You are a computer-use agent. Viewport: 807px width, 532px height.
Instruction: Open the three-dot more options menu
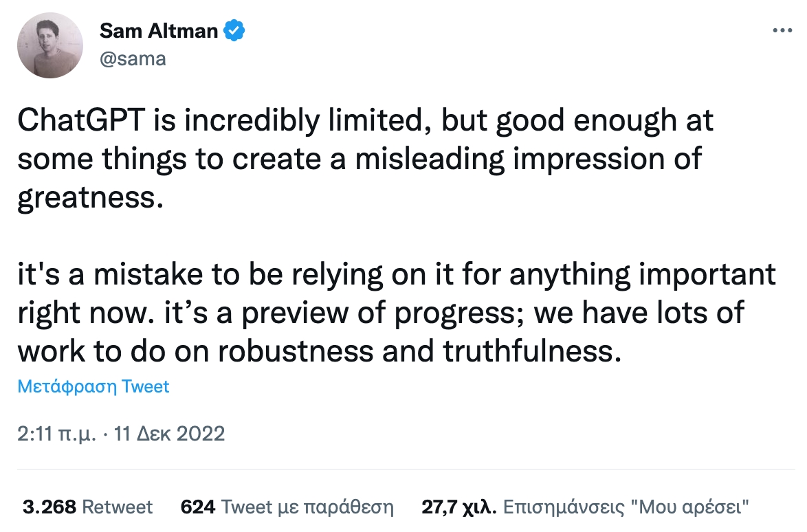click(782, 30)
